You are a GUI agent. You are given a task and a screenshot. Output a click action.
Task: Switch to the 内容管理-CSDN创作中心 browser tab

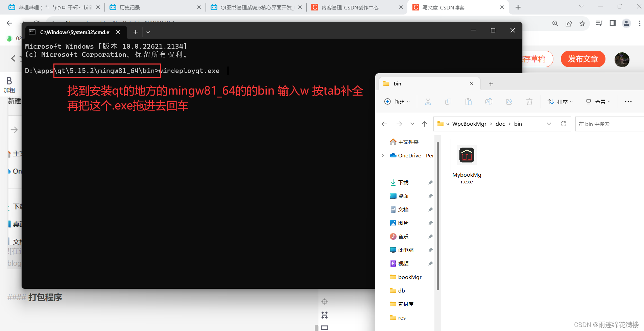pos(350,7)
